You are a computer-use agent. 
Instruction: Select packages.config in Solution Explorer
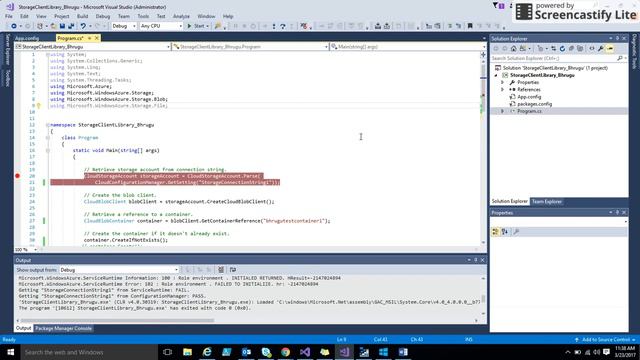tap(534, 104)
